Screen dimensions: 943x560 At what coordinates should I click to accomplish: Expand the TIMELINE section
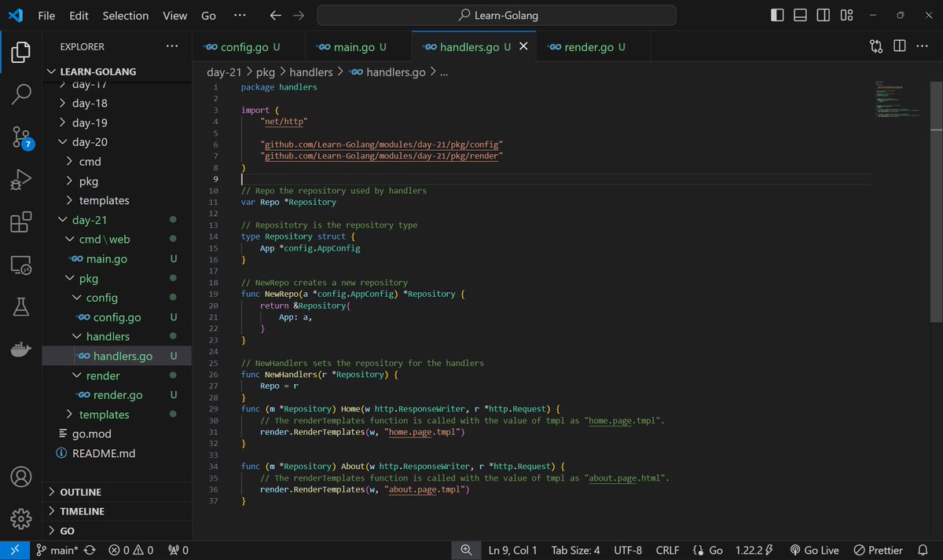click(117, 511)
